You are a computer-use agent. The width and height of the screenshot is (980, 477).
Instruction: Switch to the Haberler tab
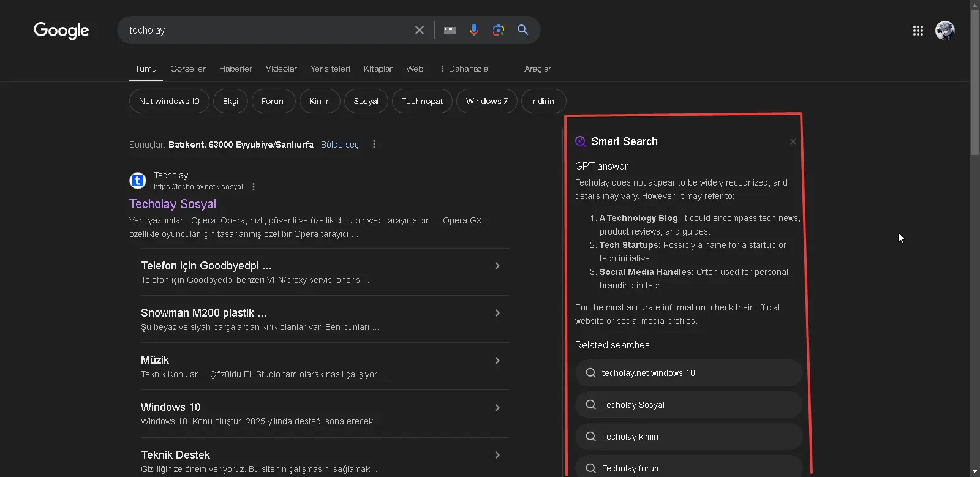coord(236,69)
